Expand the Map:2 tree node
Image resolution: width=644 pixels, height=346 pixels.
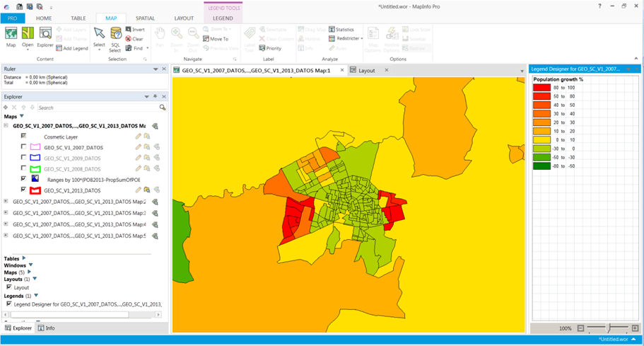click(6, 202)
